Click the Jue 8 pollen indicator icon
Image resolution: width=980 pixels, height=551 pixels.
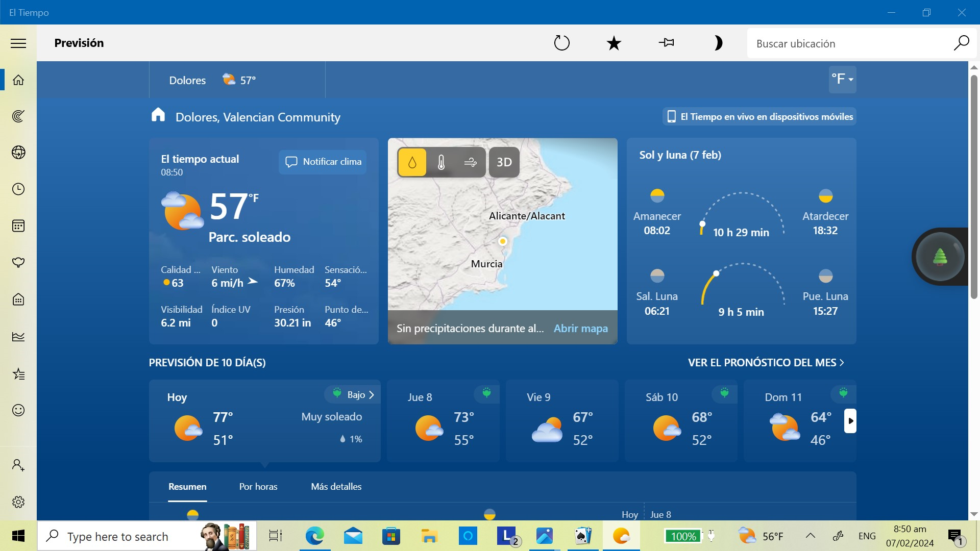[486, 393]
